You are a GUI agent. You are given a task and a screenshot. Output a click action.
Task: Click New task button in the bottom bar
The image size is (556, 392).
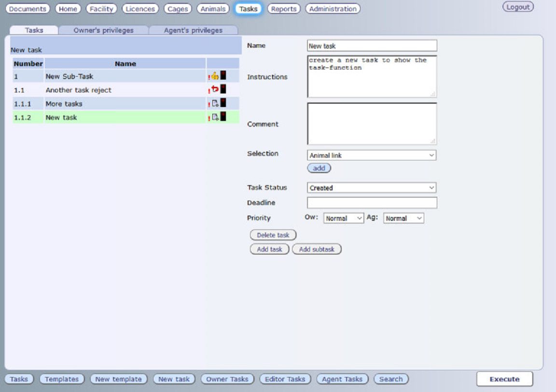click(174, 379)
